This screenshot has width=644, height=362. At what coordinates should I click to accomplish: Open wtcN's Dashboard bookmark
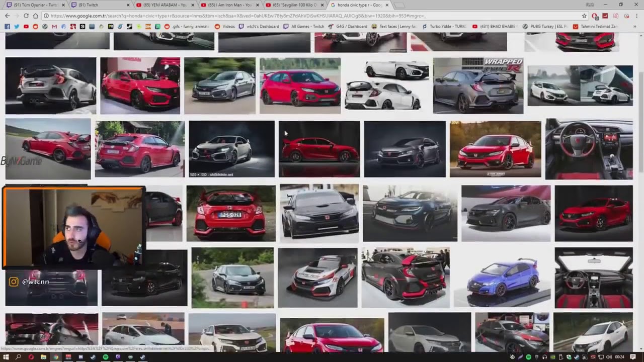(x=259, y=26)
